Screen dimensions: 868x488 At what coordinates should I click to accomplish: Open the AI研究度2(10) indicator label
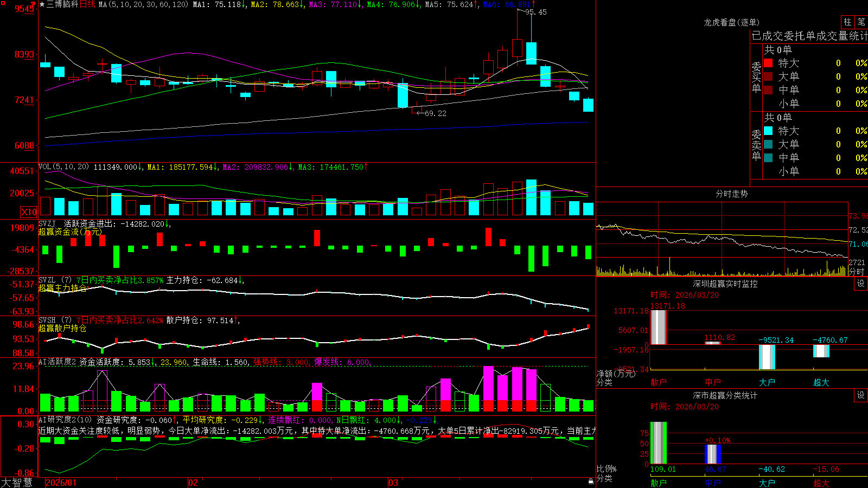[x=65, y=420]
